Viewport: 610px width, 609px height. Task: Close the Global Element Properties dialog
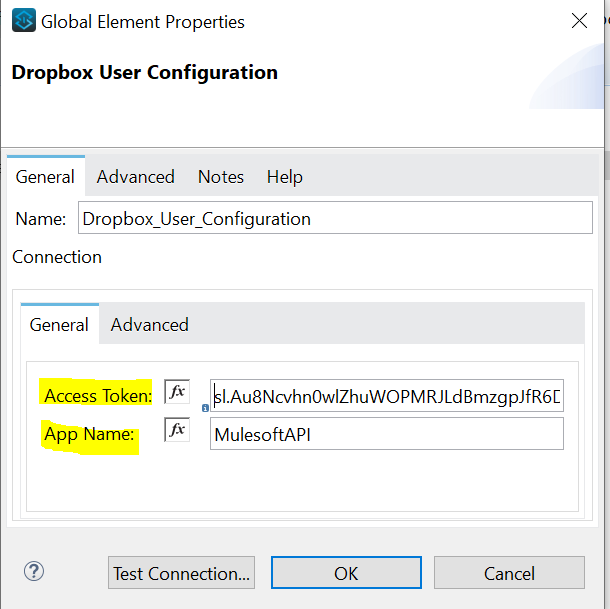(579, 21)
